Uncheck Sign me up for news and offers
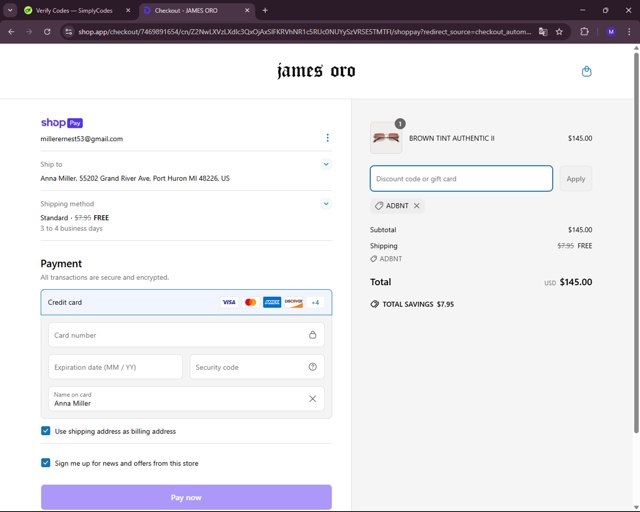Screen dimensions: 640x512 click(x=46, y=463)
